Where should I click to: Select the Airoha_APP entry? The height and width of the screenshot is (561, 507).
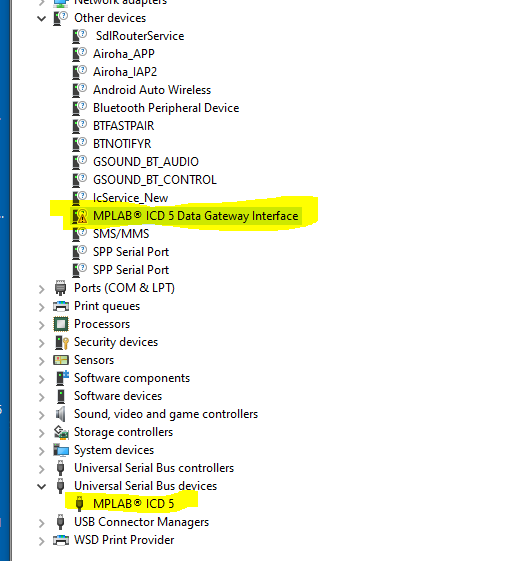click(124, 54)
